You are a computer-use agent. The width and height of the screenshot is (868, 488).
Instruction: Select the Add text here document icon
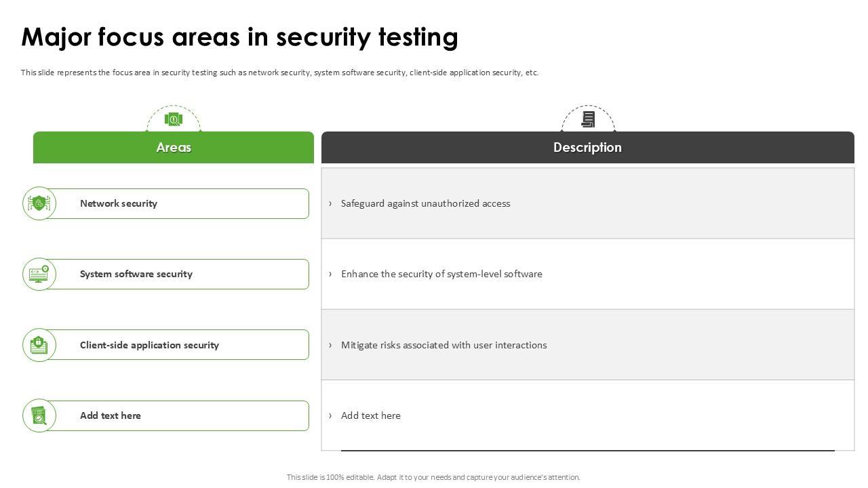tap(39, 415)
